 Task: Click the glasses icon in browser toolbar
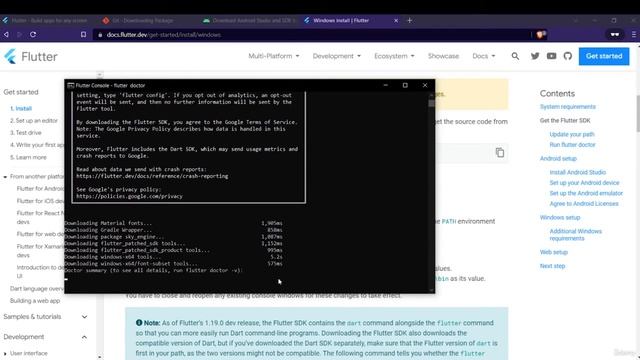click(x=615, y=35)
